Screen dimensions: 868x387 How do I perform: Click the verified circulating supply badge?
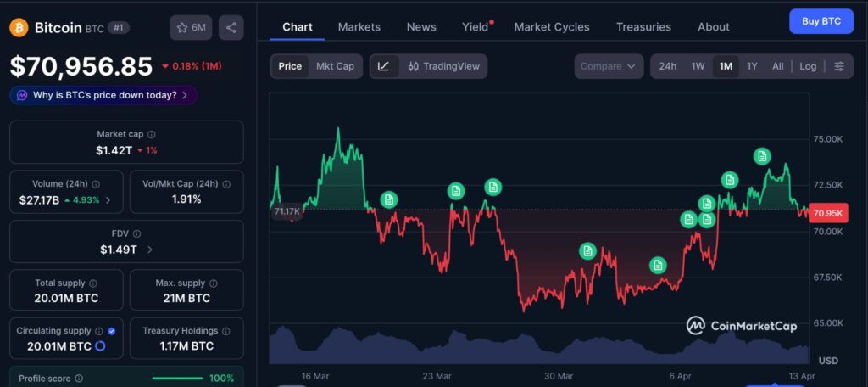112,331
